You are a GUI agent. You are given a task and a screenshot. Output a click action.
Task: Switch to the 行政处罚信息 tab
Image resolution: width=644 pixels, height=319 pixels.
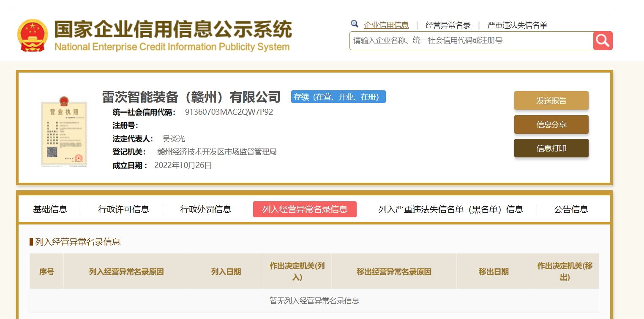pos(206,209)
